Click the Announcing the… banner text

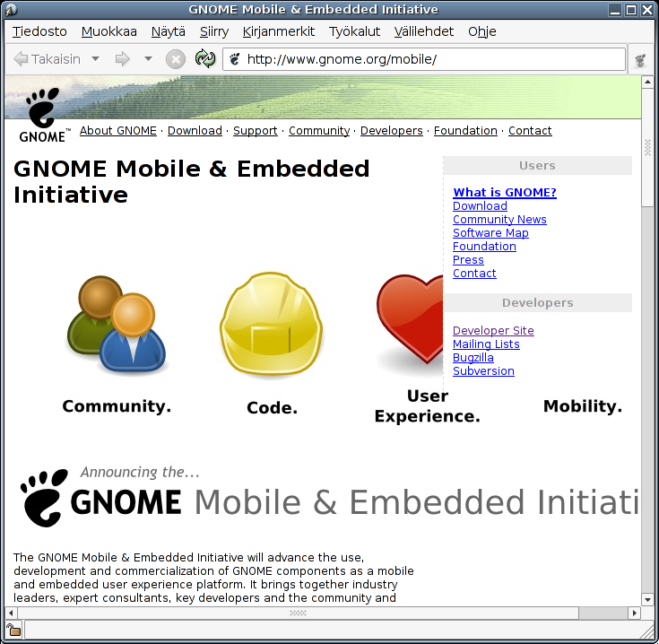point(140,472)
